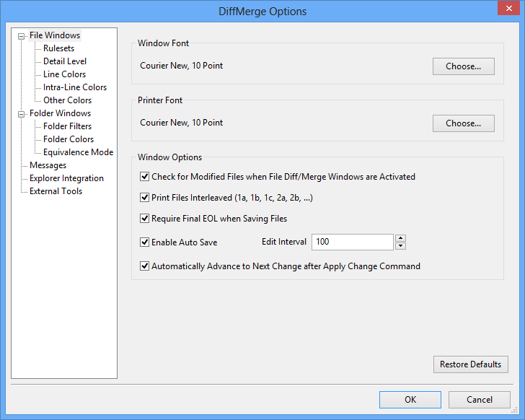Select Intra-Line Colors in the tree
The width and height of the screenshot is (525, 420).
click(x=75, y=87)
